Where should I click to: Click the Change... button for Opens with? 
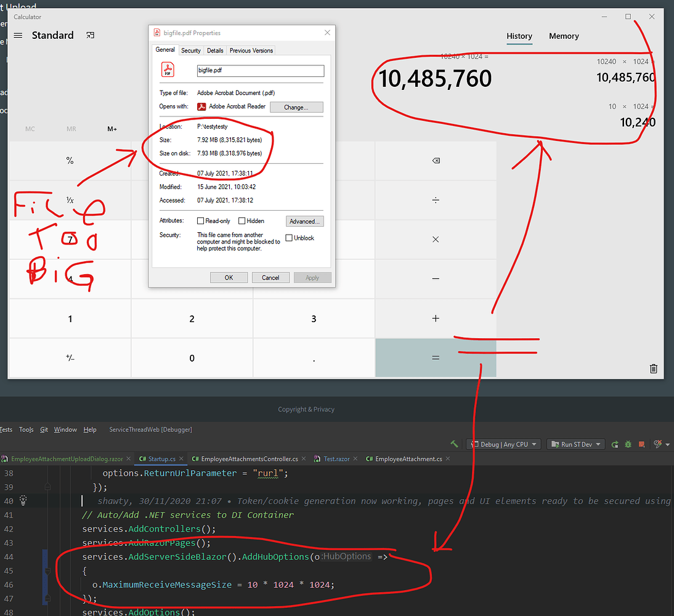pyautogui.click(x=296, y=107)
